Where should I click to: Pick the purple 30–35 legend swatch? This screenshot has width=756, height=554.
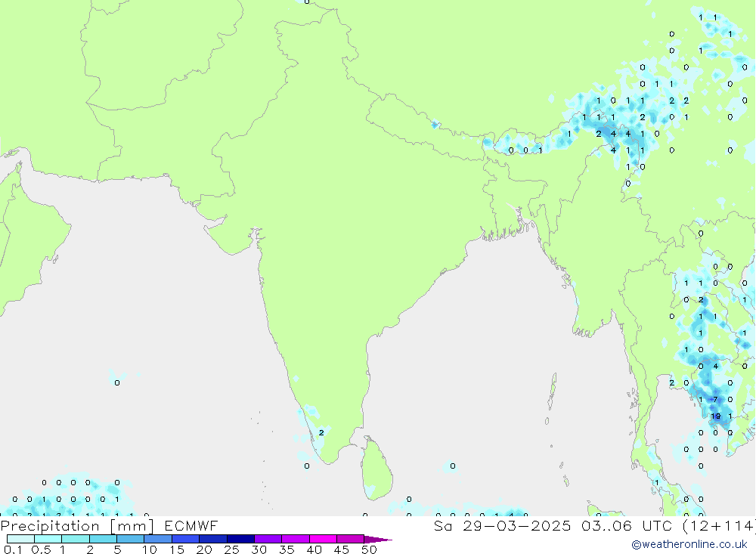[x=268, y=539]
